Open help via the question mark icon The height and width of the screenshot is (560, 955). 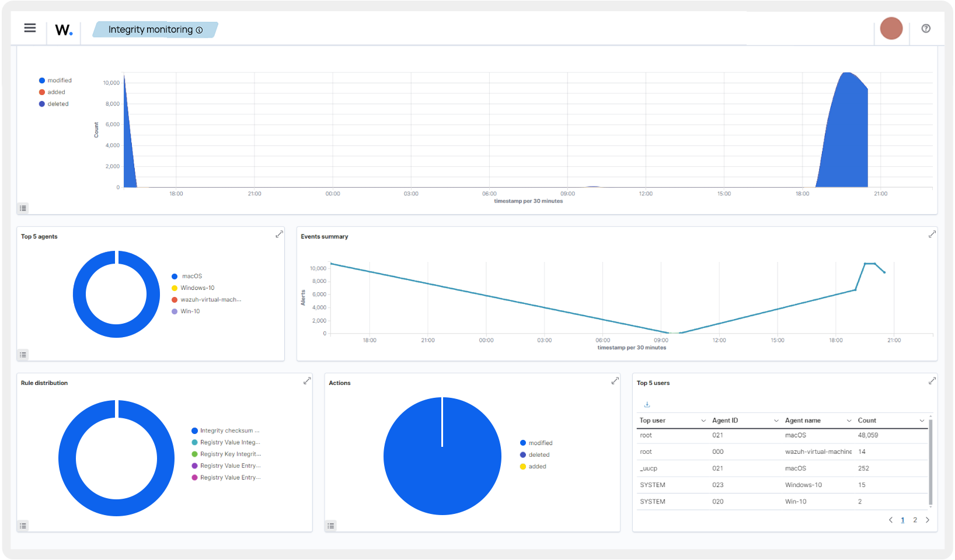[x=926, y=28]
